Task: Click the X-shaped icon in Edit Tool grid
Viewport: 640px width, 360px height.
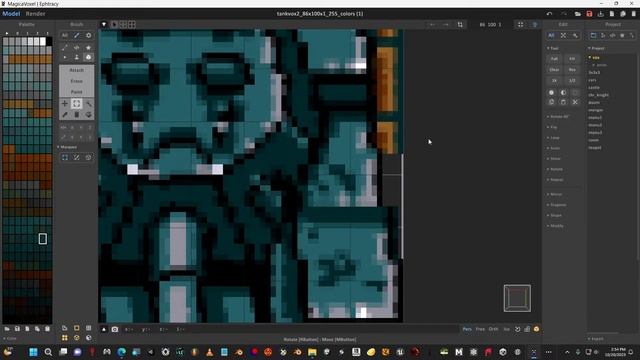Action: coord(575,102)
